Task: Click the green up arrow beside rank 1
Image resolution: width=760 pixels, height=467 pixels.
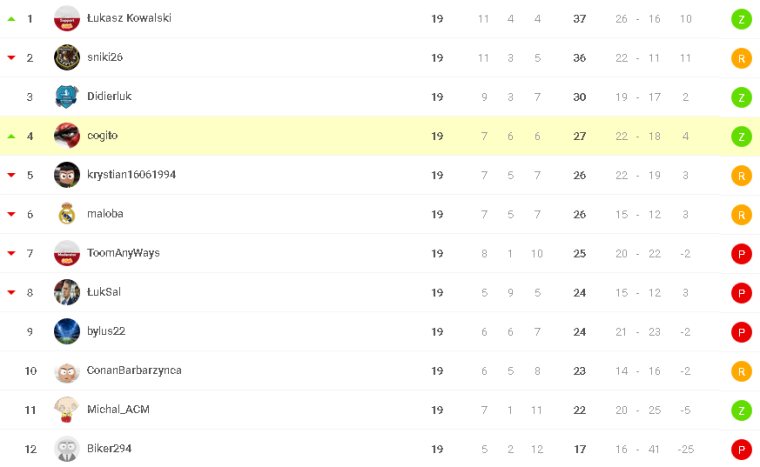Action: point(12,19)
